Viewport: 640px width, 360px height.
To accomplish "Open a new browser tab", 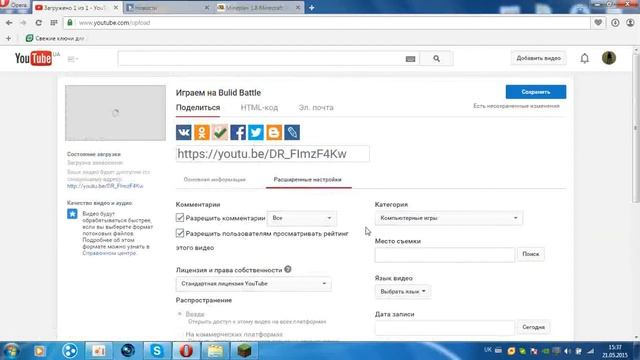I will click(x=311, y=8).
